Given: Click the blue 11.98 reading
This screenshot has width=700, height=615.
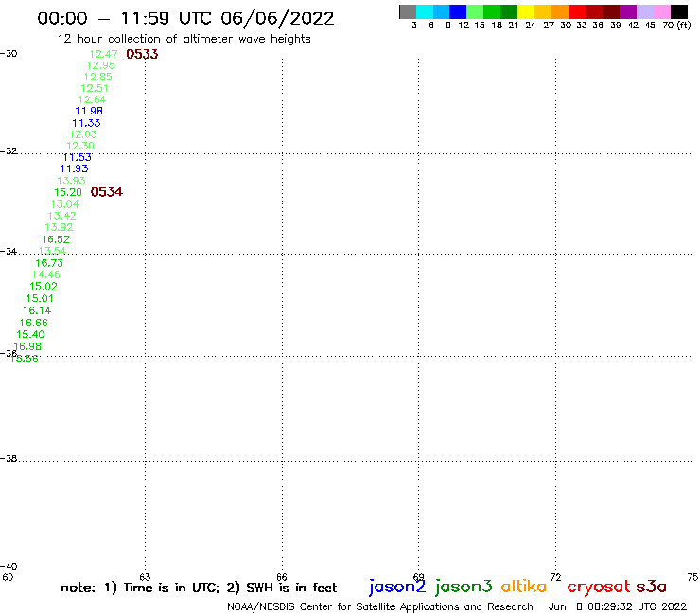Looking at the screenshot, I should [x=89, y=111].
